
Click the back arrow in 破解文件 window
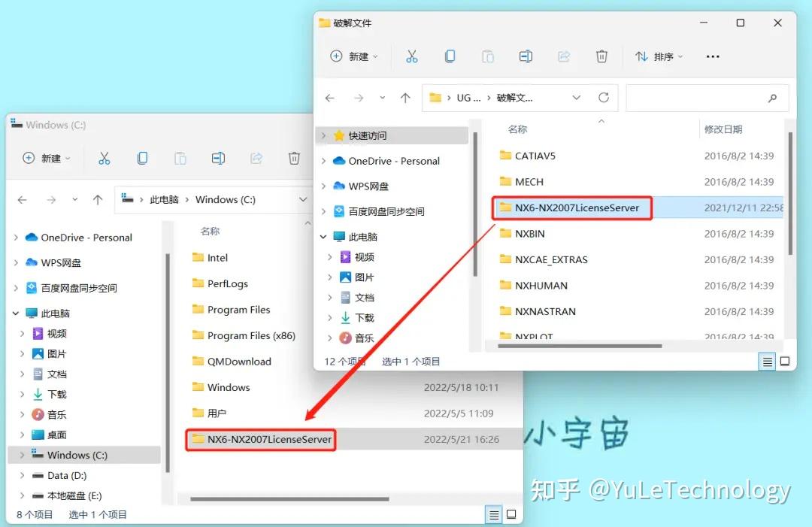[x=329, y=98]
